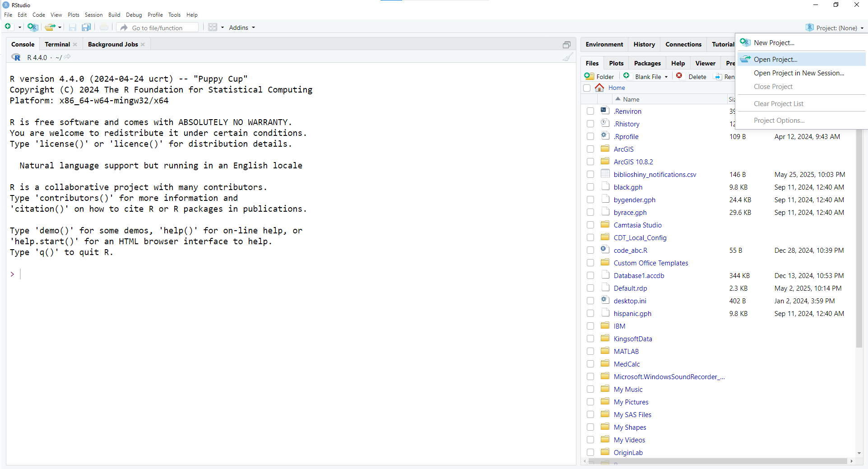
Task: Select Open Project... menu entry
Action: 801,59
